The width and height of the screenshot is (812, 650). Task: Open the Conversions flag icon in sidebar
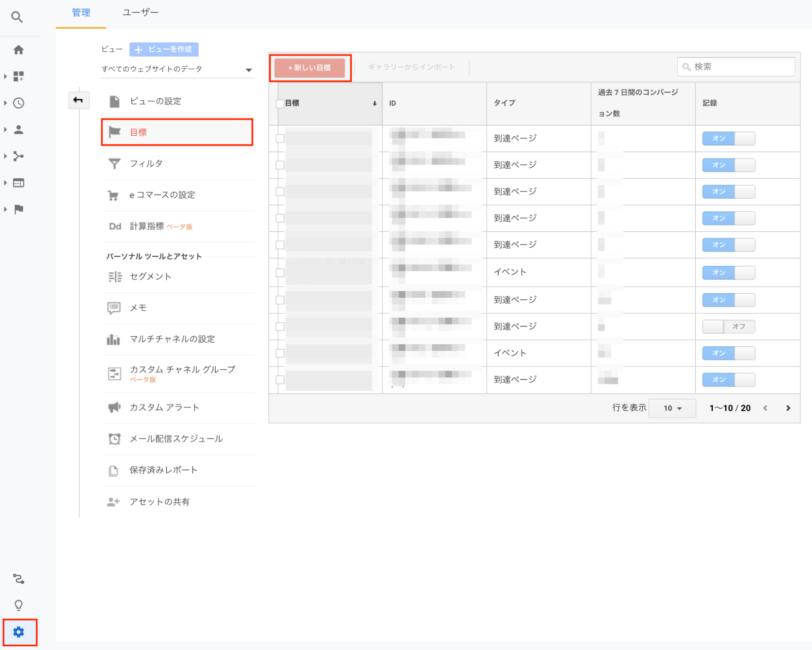[18, 209]
